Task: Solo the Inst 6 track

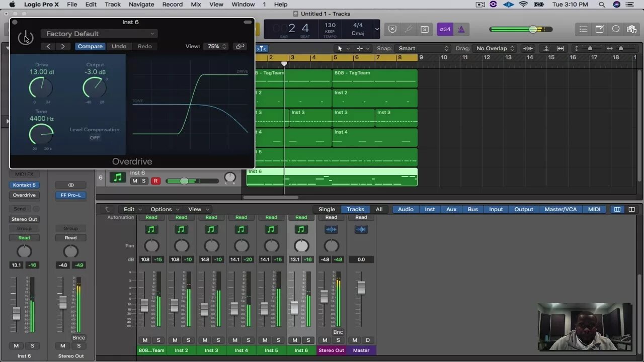Action: click(143, 181)
